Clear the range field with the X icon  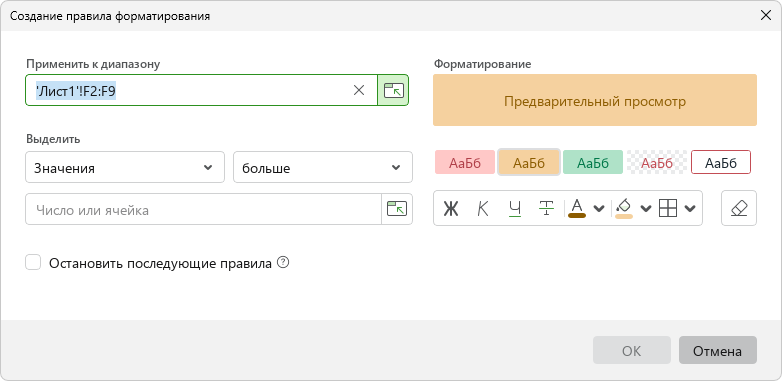(x=359, y=90)
